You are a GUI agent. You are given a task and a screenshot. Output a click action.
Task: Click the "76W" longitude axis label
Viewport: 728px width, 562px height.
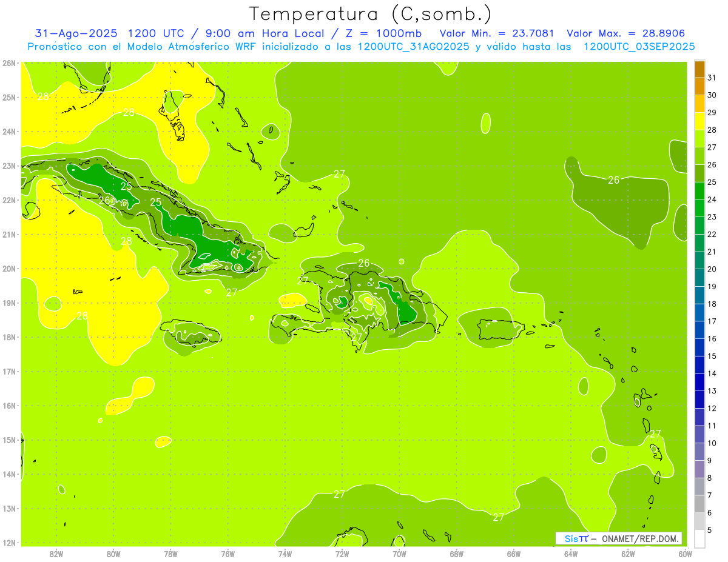pos(228,554)
